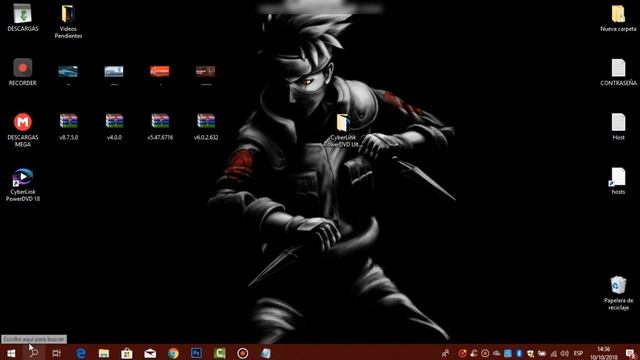Select the Host file icon
The image size is (640, 360).
tap(618, 127)
